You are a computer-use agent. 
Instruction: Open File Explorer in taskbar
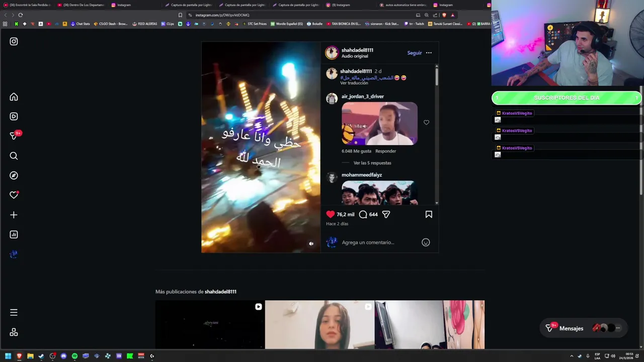click(x=30, y=356)
